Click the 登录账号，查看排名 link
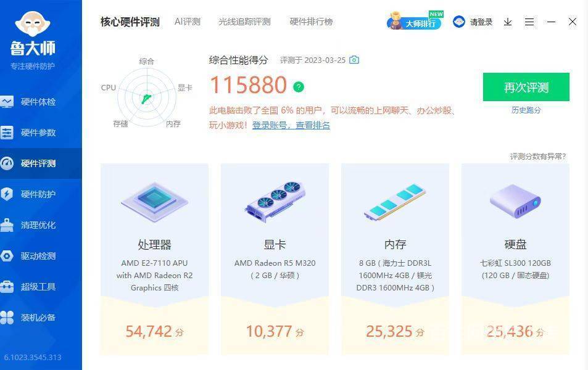This screenshot has width=588, height=370. click(x=291, y=125)
